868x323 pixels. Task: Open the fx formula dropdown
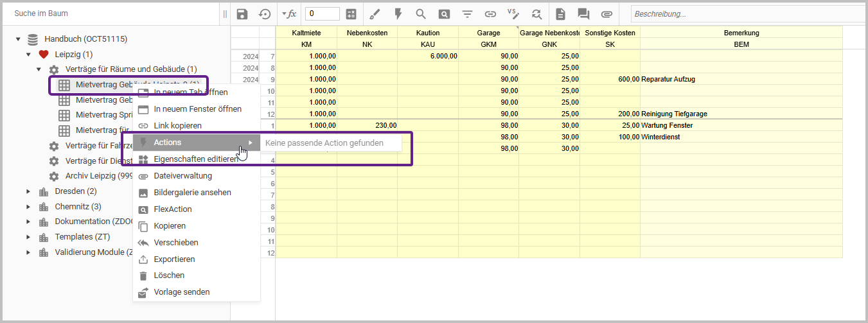pyautogui.click(x=289, y=14)
